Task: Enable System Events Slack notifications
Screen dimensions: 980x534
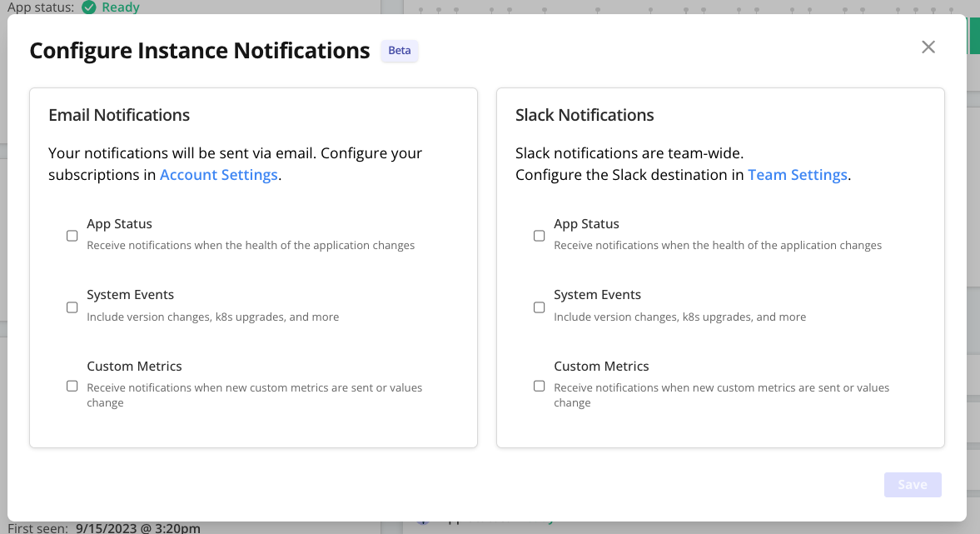Action: coord(539,307)
